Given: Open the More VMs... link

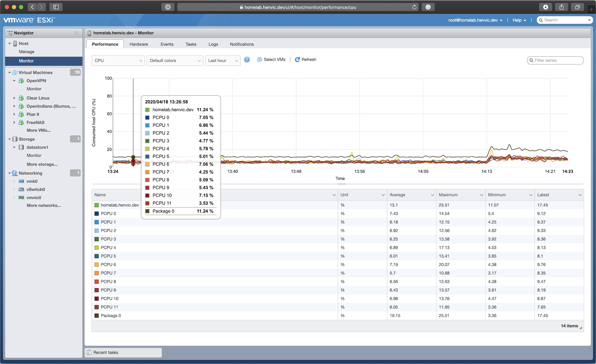Looking at the screenshot, I should pos(39,130).
